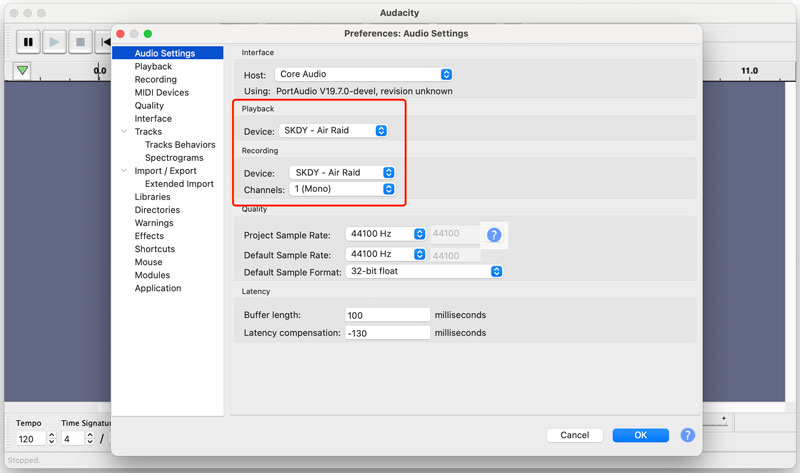The height and width of the screenshot is (473, 800).
Task: Click 11.0 mark on the timeline ruler
Action: 749,71
